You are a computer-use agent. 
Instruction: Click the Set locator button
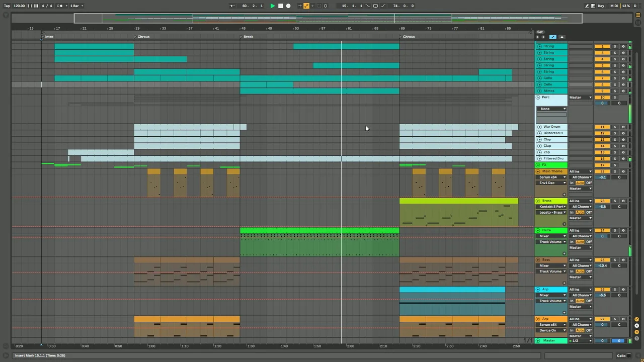tap(540, 32)
